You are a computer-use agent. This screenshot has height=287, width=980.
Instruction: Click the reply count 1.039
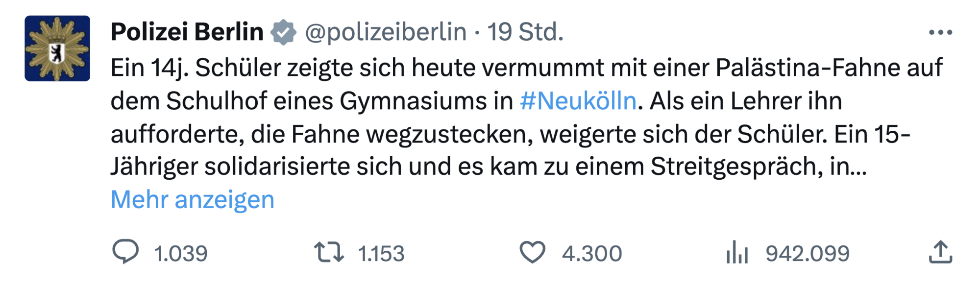pyautogui.click(x=181, y=254)
